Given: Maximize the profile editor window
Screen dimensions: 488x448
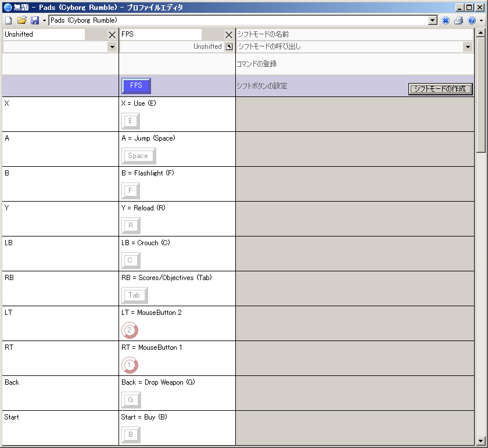Looking at the screenshot, I should point(469,8).
